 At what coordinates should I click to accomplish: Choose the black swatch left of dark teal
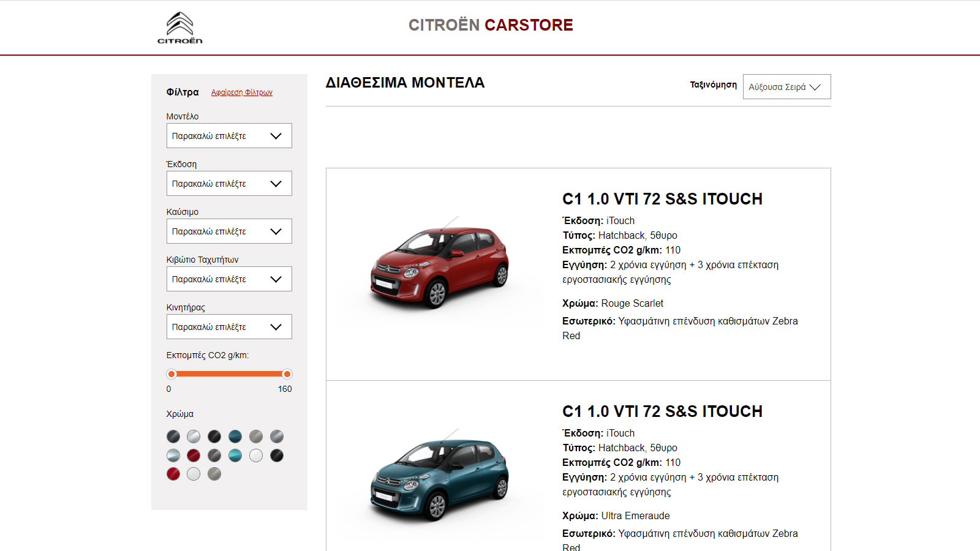point(214,437)
